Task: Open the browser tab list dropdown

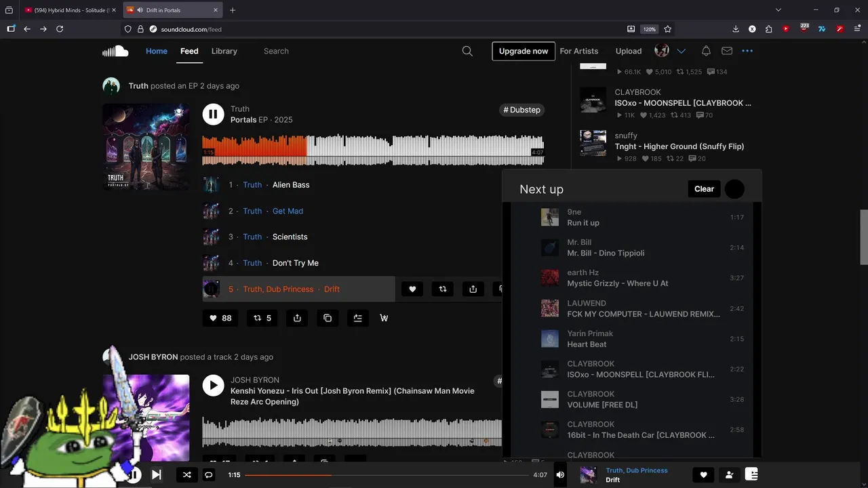Action: click(x=778, y=10)
